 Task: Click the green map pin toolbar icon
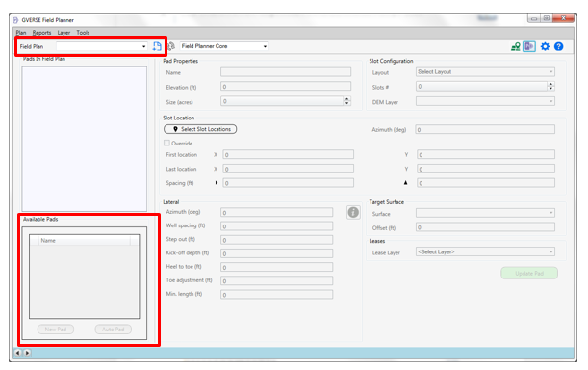click(x=516, y=46)
